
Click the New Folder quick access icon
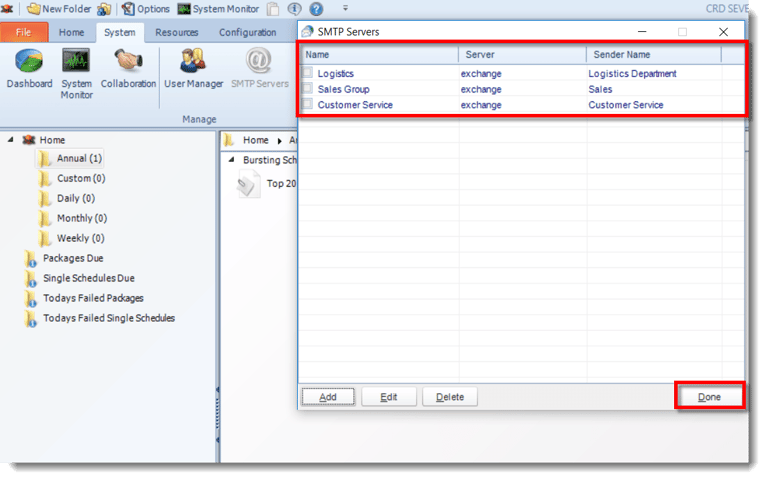[59, 9]
